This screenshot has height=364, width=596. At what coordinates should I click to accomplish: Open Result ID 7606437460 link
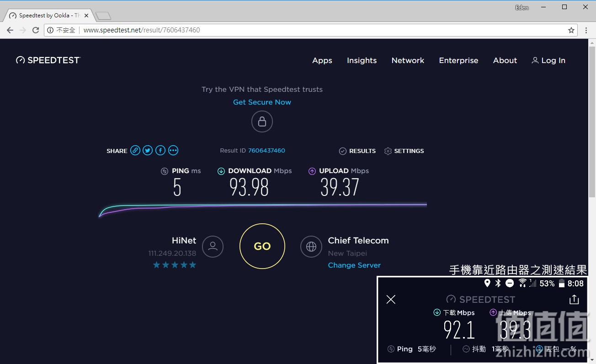point(266,151)
